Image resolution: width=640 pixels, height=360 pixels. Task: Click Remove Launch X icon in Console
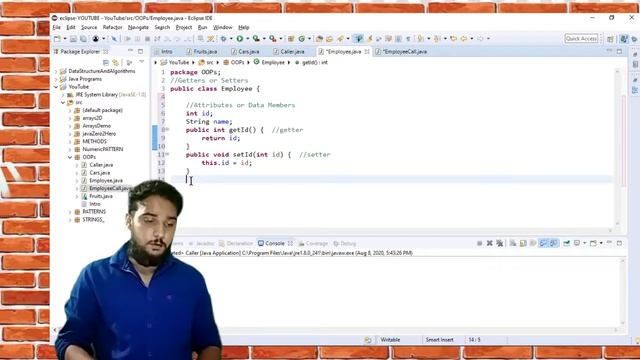coord(489,243)
